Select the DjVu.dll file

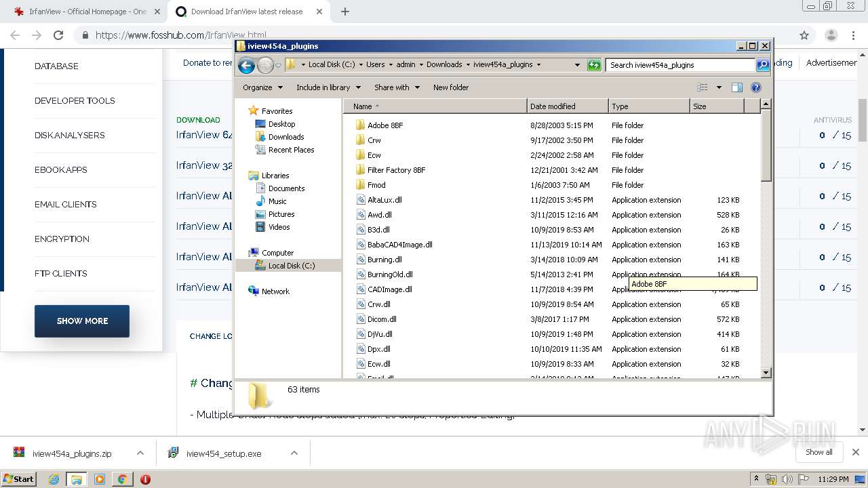[x=380, y=334]
